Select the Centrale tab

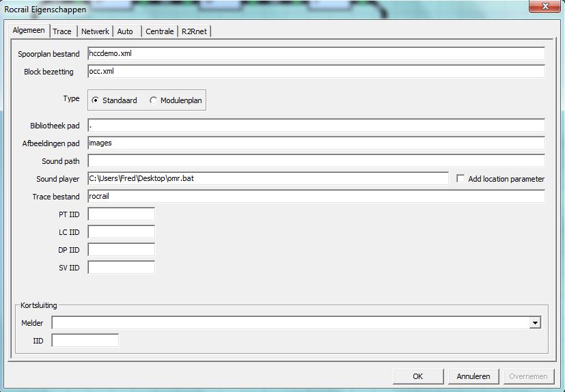159,31
